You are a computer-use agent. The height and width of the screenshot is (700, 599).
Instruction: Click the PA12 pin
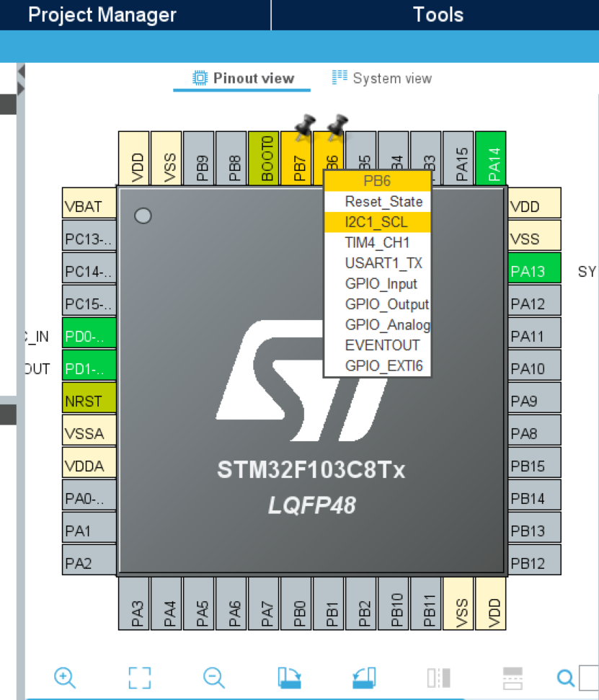[534, 300]
